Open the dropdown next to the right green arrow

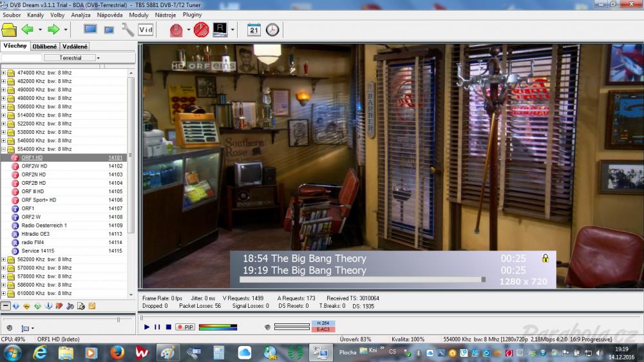click(65, 30)
